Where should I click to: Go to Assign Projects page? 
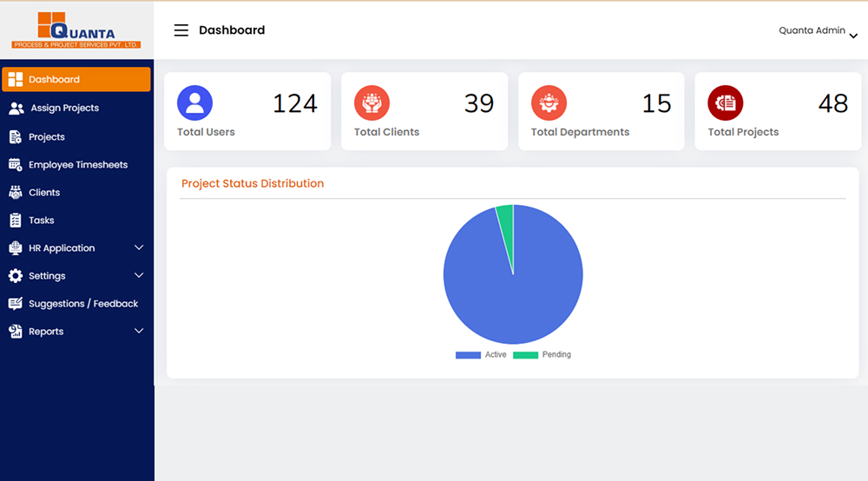coord(65,108)
